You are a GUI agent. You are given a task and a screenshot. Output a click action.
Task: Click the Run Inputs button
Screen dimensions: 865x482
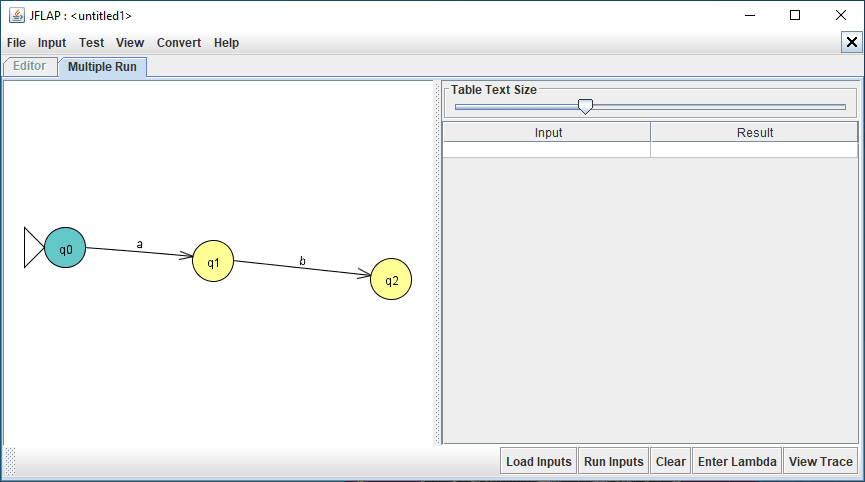[613, 462]
